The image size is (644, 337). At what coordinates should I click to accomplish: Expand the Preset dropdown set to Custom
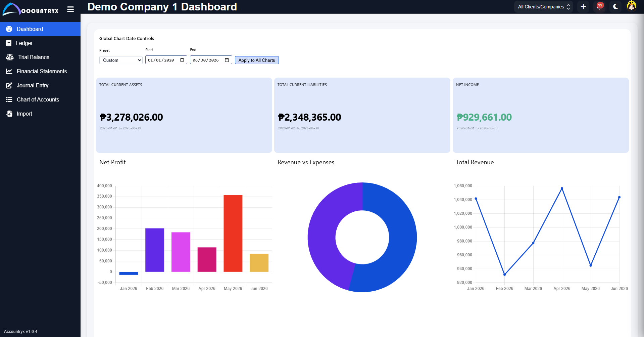coord(121,60)
